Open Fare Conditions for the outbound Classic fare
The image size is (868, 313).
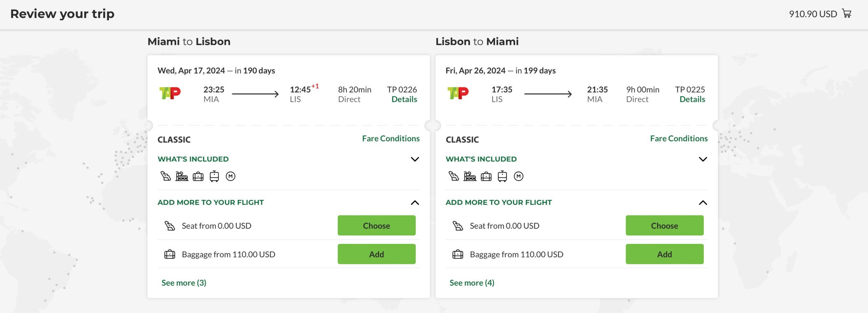click(390, 138)
